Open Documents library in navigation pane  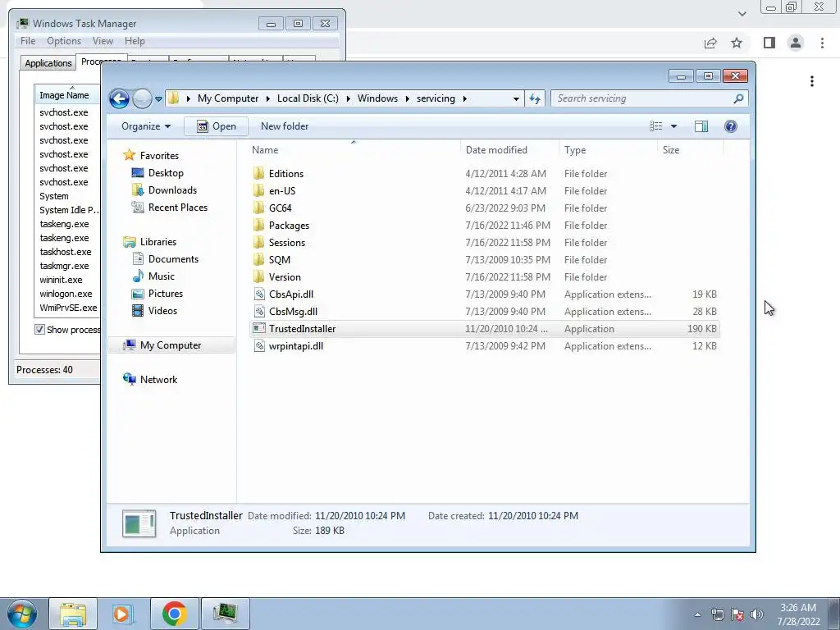tap(173, 259)
